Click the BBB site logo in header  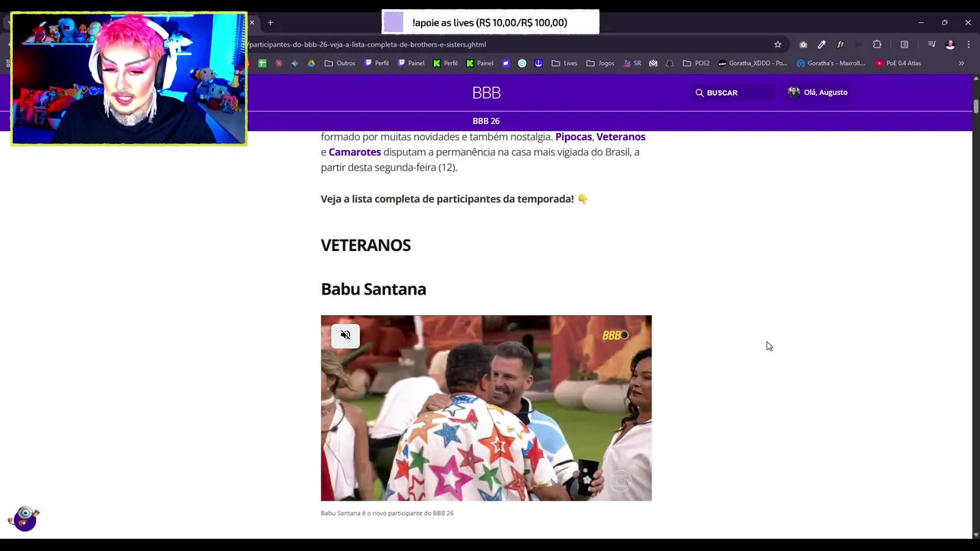point(486,93)
